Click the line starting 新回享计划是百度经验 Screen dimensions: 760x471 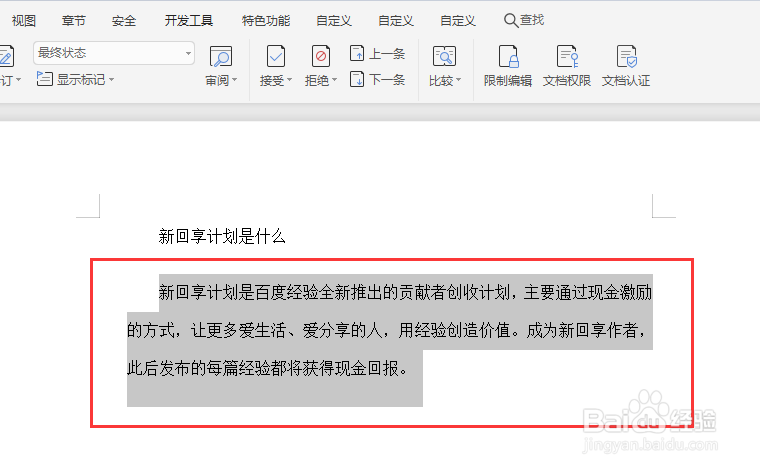coord(405,292)
